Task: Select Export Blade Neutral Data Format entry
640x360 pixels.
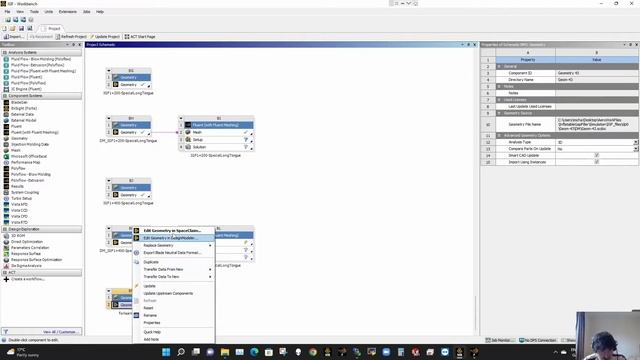Action: coord(172,253)
